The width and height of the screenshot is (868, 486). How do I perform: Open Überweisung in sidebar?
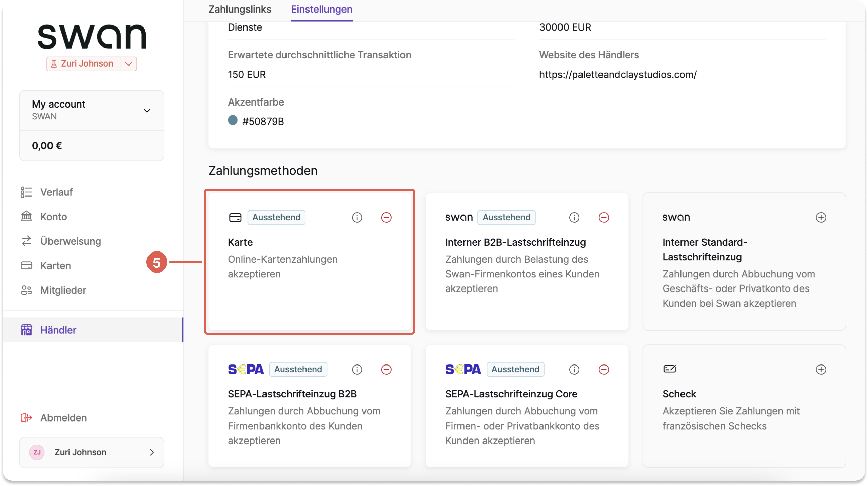pyautogui.click(x=70, y=241)
